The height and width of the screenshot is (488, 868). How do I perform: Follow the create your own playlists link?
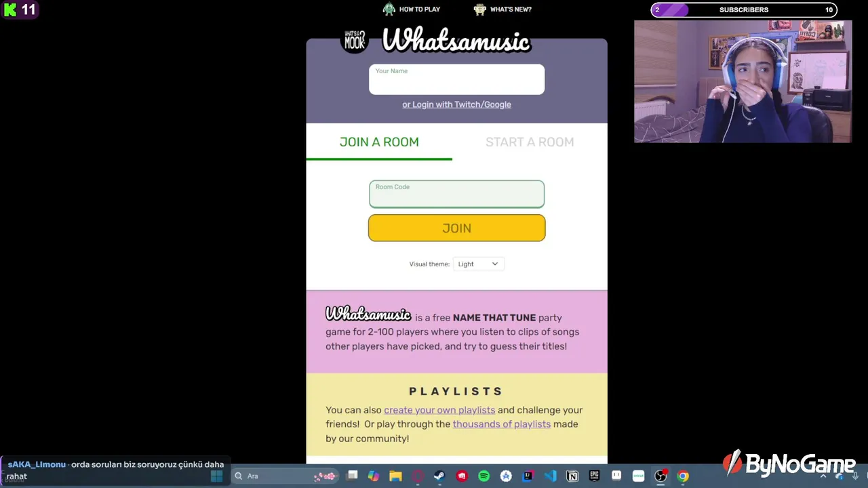pos(439,409)
